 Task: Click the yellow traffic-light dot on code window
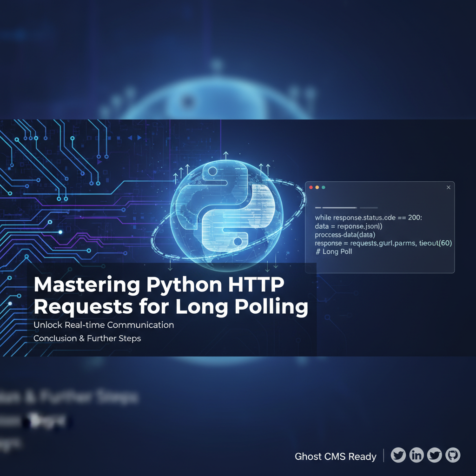[x=317, y=187]
